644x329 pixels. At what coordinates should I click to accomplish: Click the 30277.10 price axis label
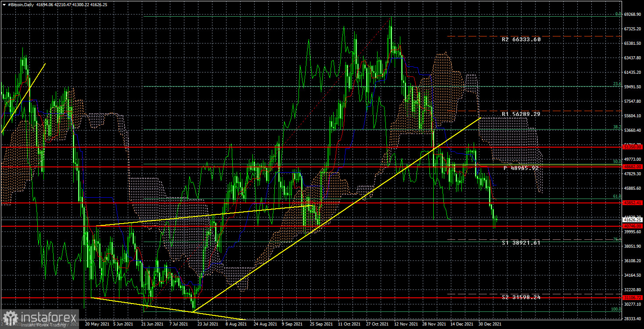click(x=633, y=304)
